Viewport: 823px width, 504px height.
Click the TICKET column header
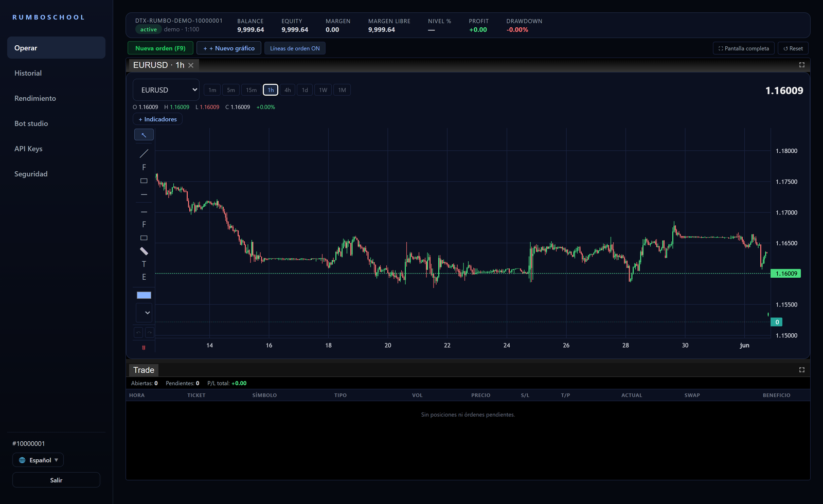196,395
